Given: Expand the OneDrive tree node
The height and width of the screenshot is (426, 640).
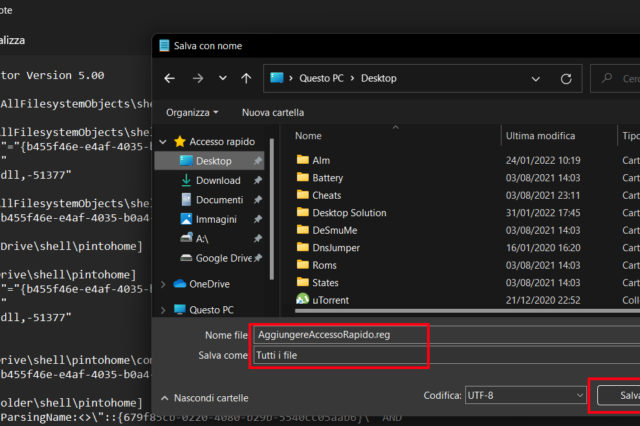Looking at the screenshot, I should [x=165, y=284].
